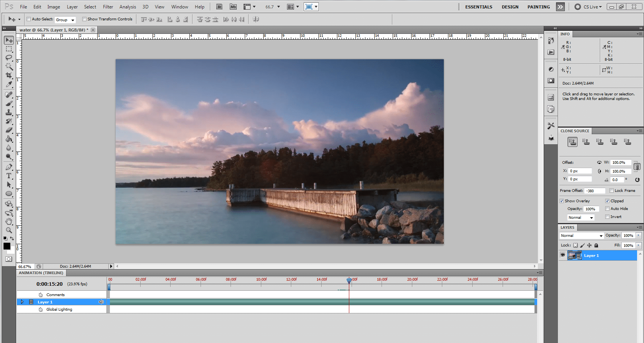Click the timeline current-time indicator
This screenshot has width=644, height=343.
coord(349,281)
